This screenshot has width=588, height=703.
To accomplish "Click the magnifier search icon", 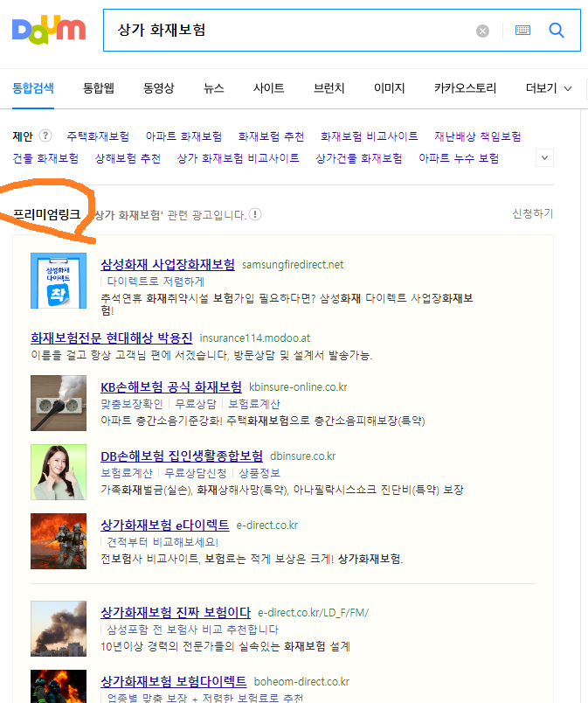I will [557, 31].
